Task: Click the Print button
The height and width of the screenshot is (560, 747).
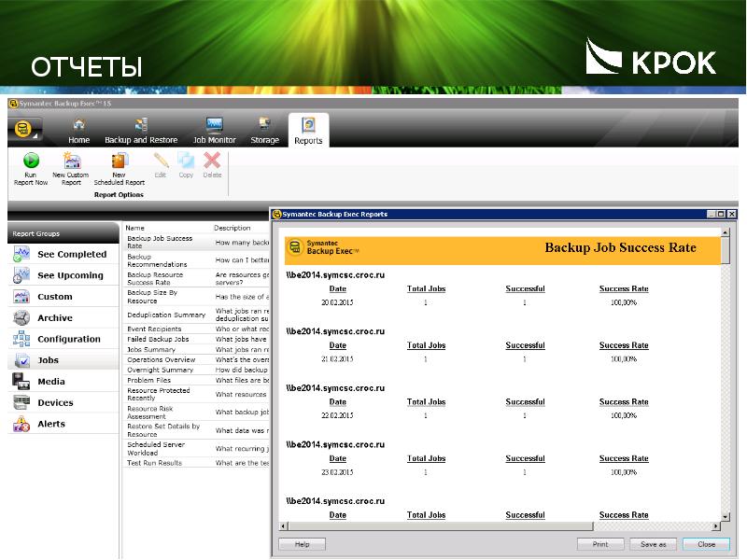Action: pos(600,544)
